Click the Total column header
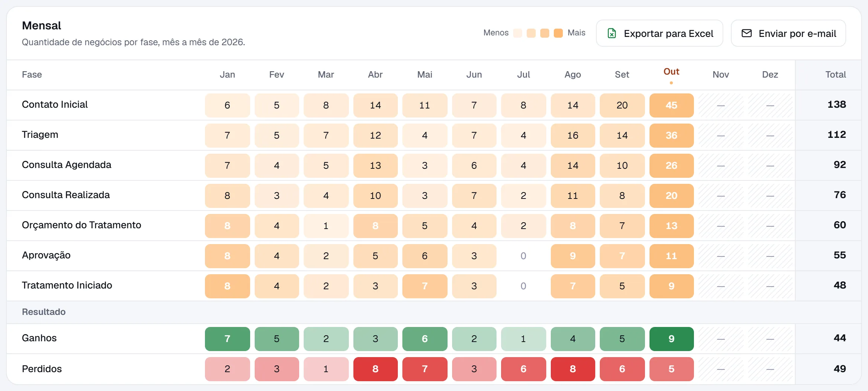 coord(836,75)
